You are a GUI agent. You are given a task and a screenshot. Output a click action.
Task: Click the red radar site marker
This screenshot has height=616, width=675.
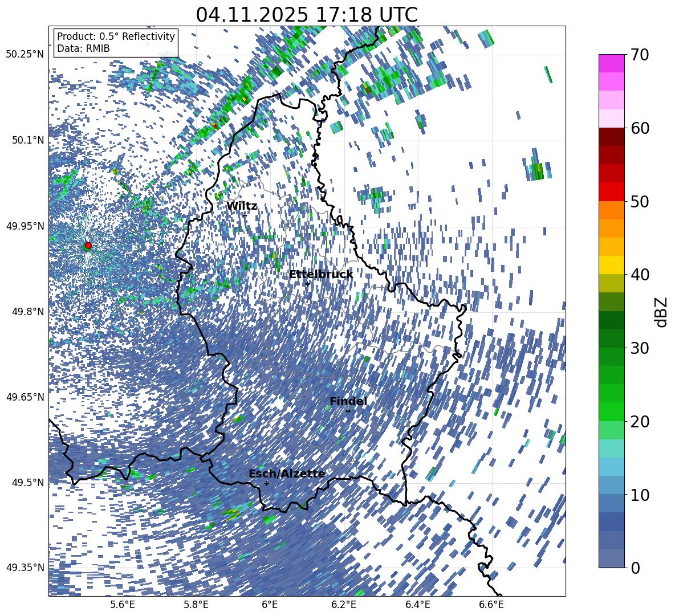pos(88,245)
